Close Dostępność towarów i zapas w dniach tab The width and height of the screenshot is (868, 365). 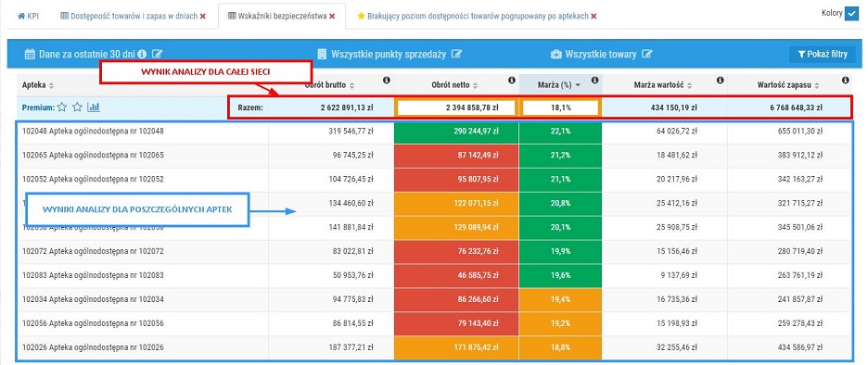pyautogui.click(x=203, y=17)
